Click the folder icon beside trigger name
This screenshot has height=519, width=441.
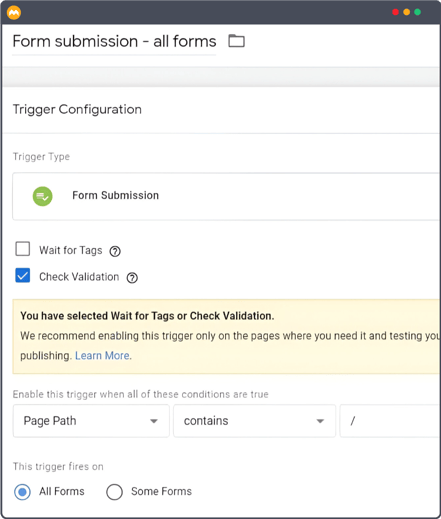tap(236, 41)
